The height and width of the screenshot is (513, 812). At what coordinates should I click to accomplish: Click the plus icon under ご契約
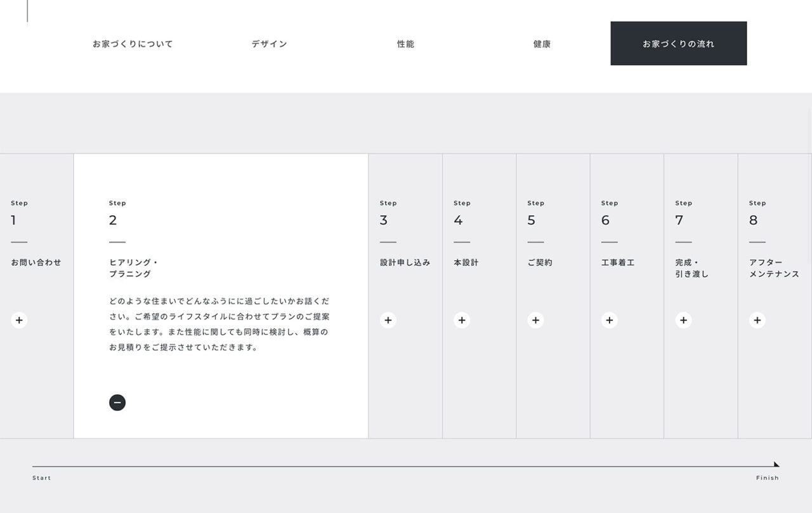(x=535, y=320)
